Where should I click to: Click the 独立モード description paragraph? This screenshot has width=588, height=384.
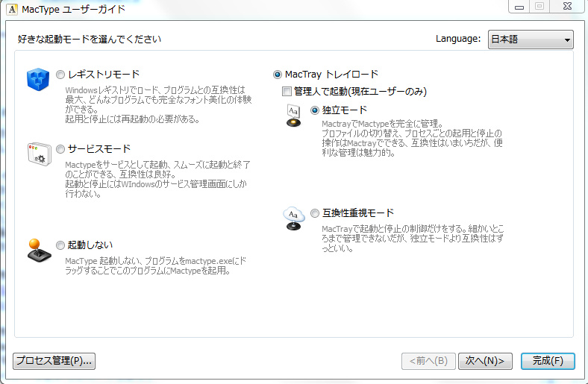pyautogui.click(x=412, y=138)
